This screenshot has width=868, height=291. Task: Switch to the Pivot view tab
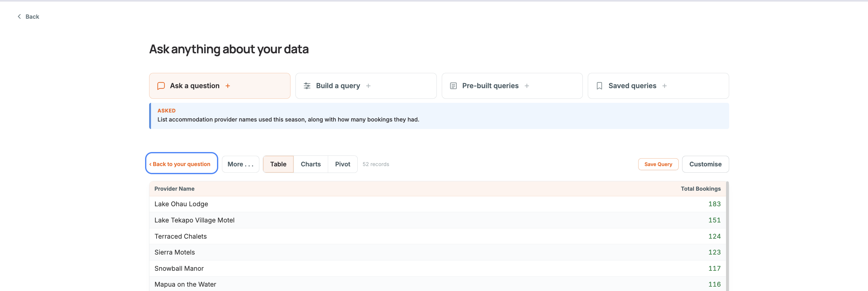[342, 164]
